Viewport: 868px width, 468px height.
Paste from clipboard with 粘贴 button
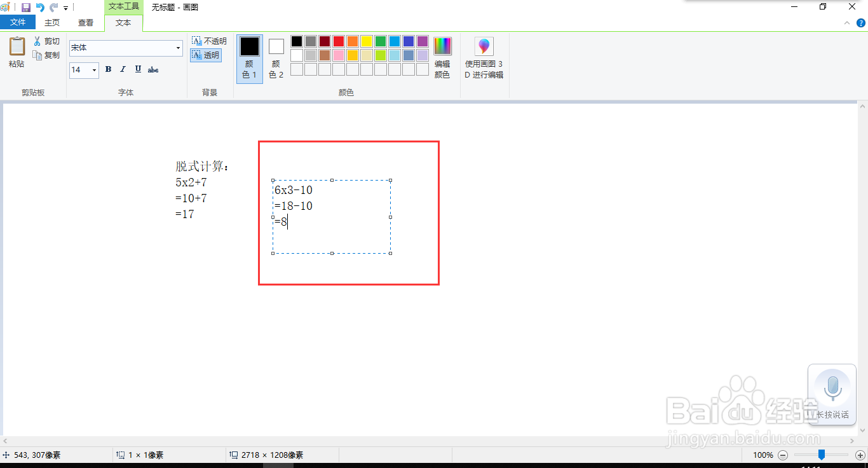coord(17,52)
